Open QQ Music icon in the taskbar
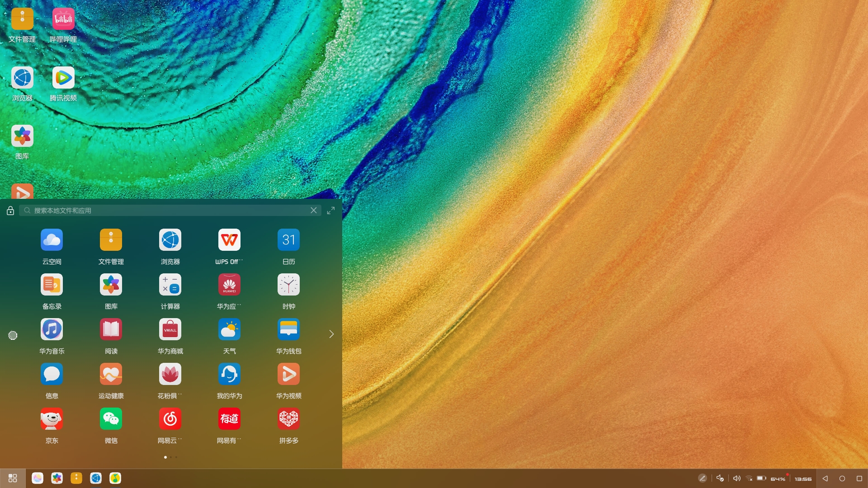The image size is (868, 488). (x=115, y=478)
